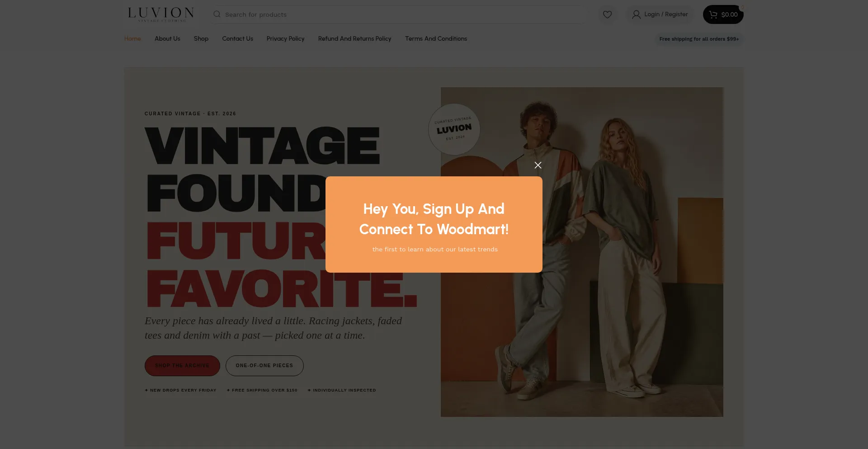
Task: Click the One-Of-One Pieces button
Action: click(x=264, y=365)
